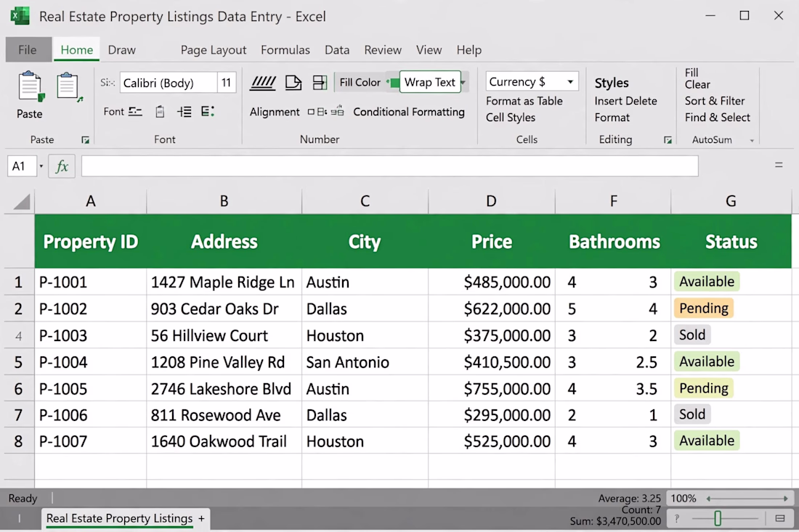
Task: Select the Real Estate Property Listings sheet tab
Action: (119, 519)
